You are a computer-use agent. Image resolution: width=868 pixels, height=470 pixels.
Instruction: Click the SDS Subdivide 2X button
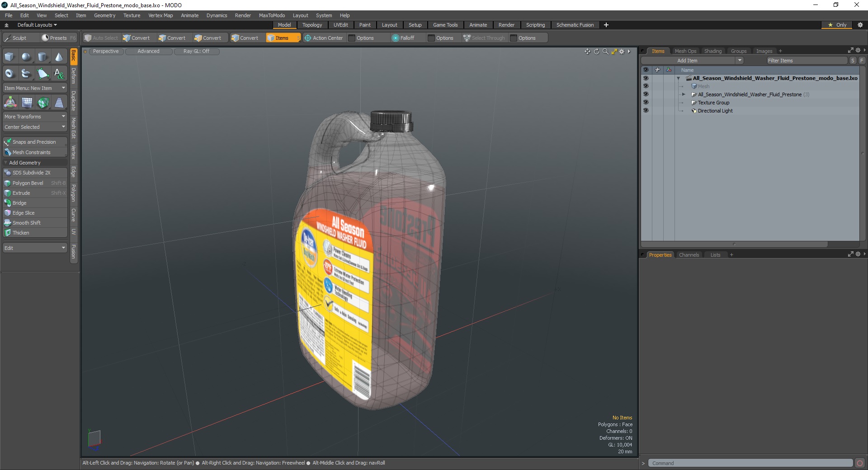pyautogui.click(x=35, y=173)
